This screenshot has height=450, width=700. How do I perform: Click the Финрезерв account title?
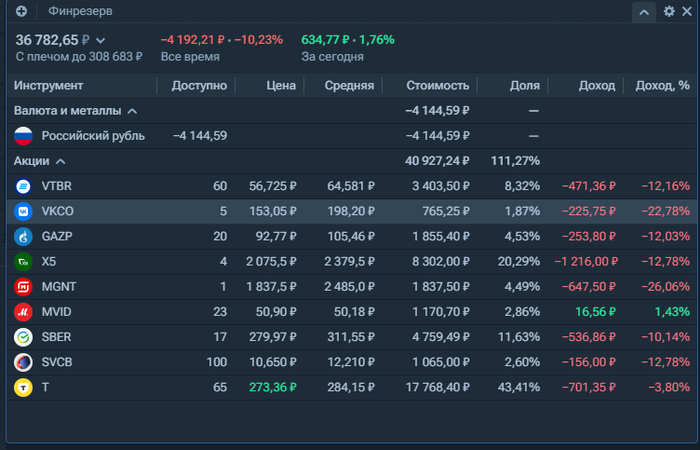click(80, 11)
